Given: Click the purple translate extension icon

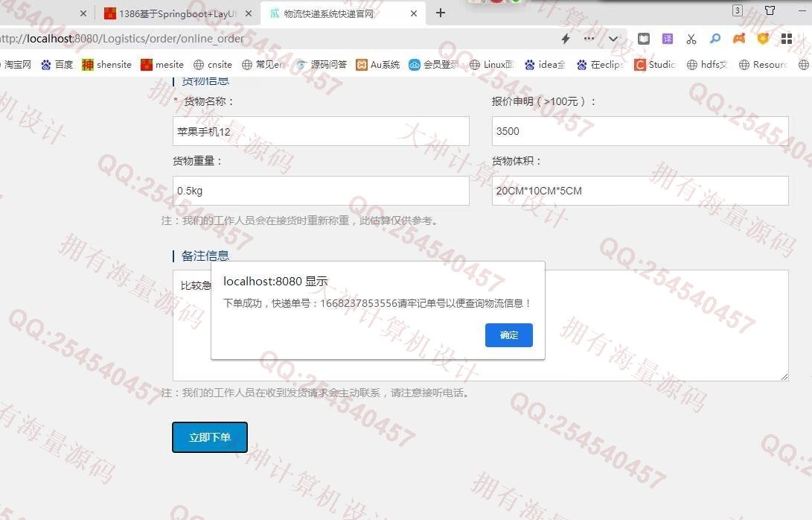Looking at the screenshot, I should pyautogui.click(x=668, y=38).
